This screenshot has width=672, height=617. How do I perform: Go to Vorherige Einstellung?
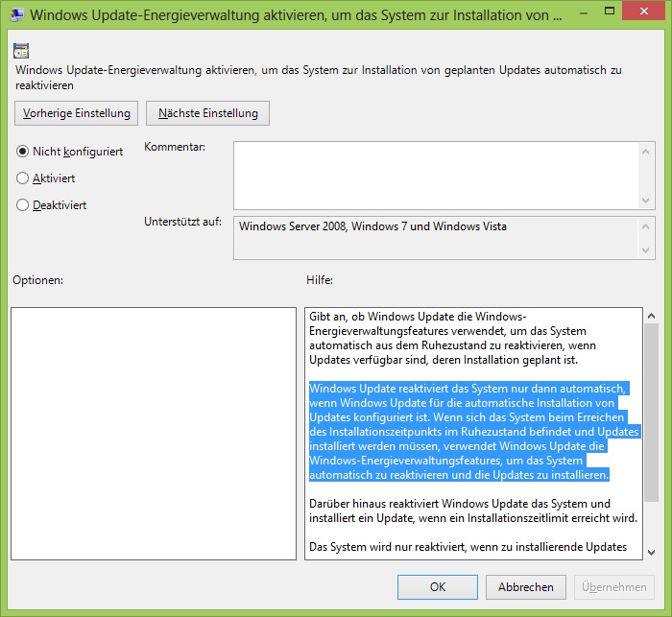(76, 113)
